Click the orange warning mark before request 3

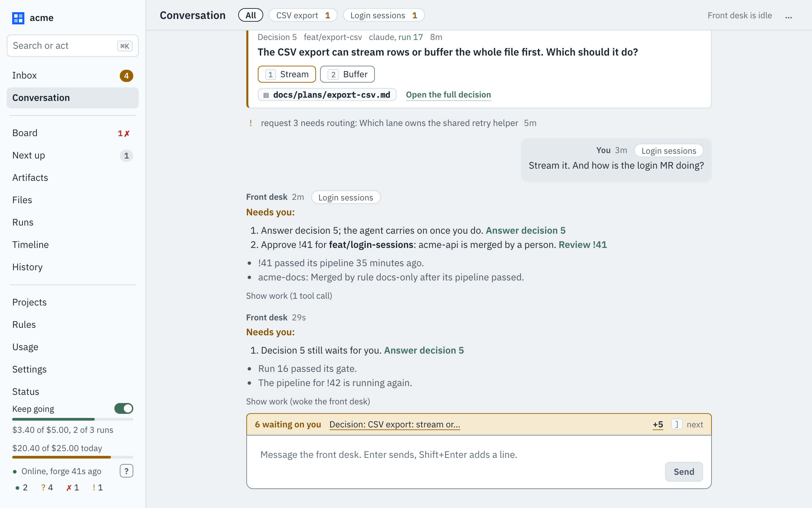pyautogui.click(x=251, y=123)
